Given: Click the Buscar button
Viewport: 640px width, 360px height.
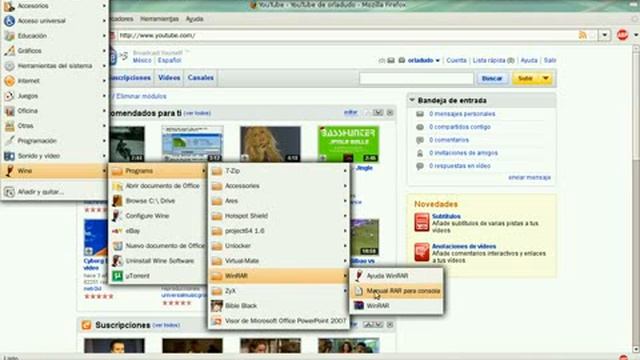Looking at the screenshot, I should pos(492,78).
